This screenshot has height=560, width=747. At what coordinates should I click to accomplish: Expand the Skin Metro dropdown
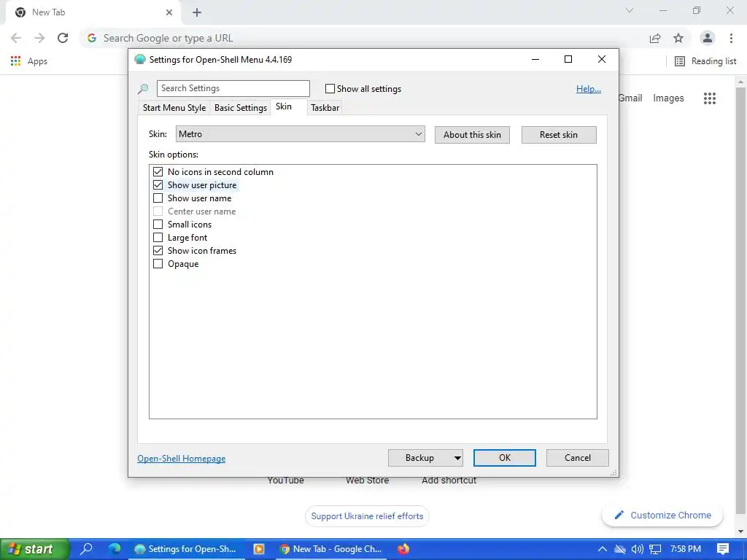click(x=300, y=134)
